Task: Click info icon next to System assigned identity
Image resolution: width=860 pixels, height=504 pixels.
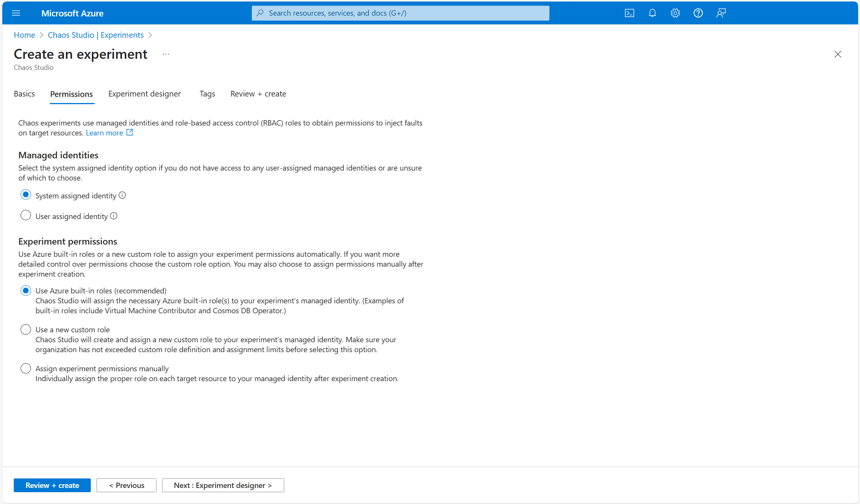Action: tap(122, 195)
